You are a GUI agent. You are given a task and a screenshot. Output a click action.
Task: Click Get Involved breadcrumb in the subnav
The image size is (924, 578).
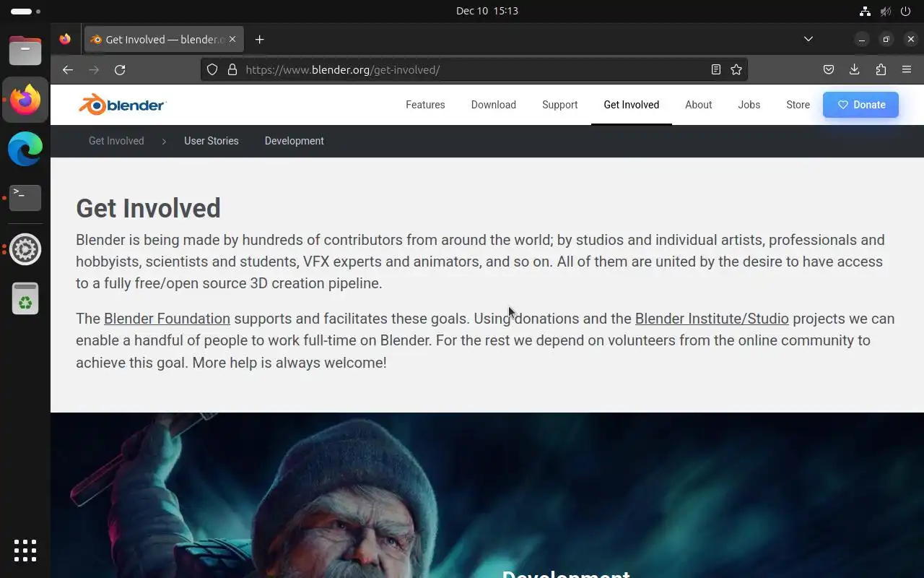(x=116, y=141)
